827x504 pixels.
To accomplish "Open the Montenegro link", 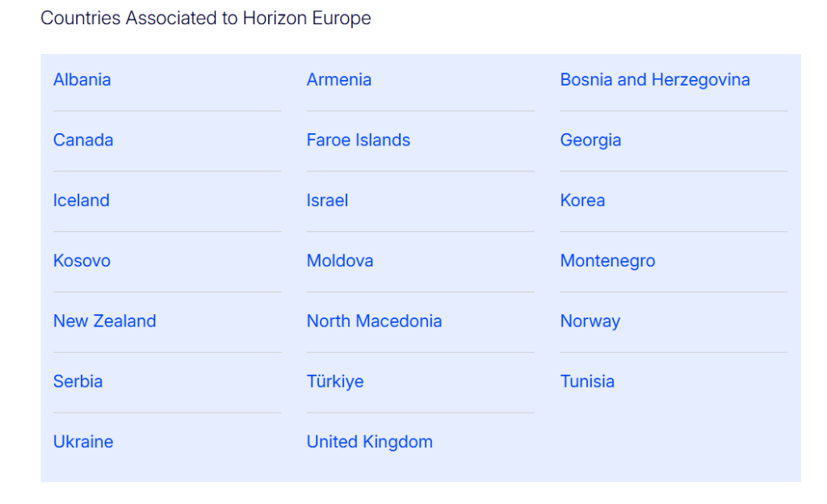I will tap(607, 261).
